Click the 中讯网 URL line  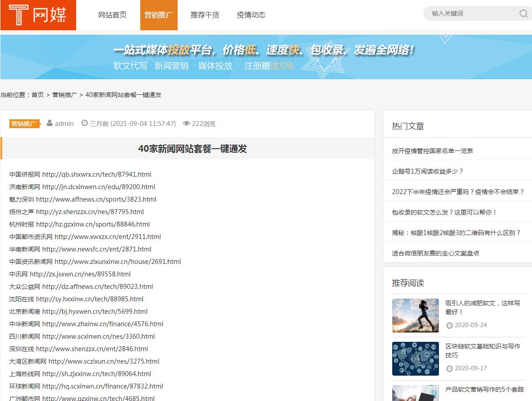coord(70,274)
